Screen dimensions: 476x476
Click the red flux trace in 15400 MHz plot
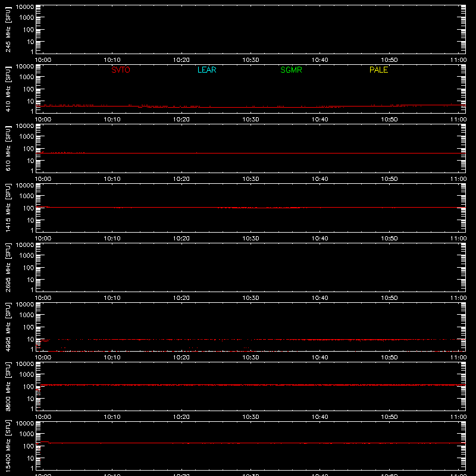[x=250, y=443]
